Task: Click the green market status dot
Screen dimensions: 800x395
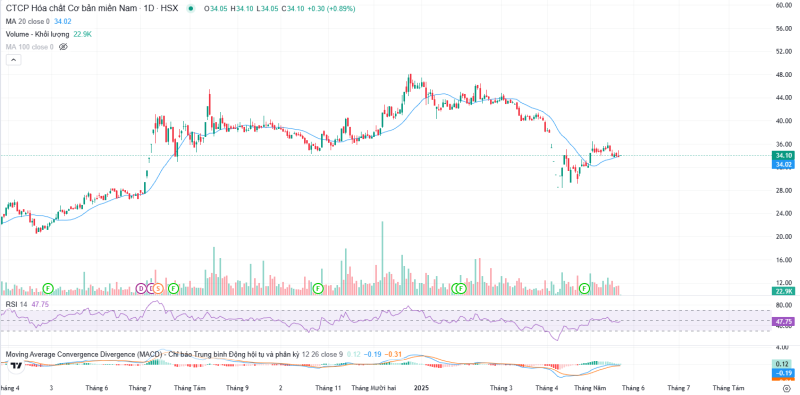Action: point(191,9)
